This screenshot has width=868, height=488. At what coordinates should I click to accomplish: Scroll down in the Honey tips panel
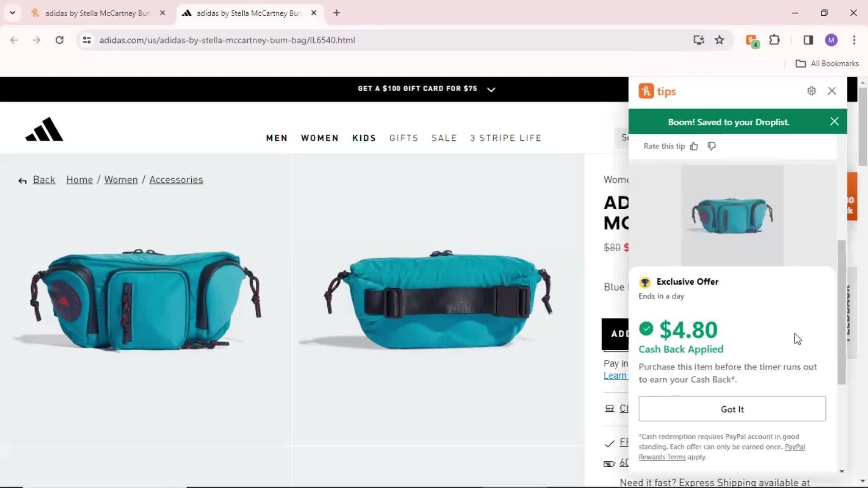coord(842,471)
